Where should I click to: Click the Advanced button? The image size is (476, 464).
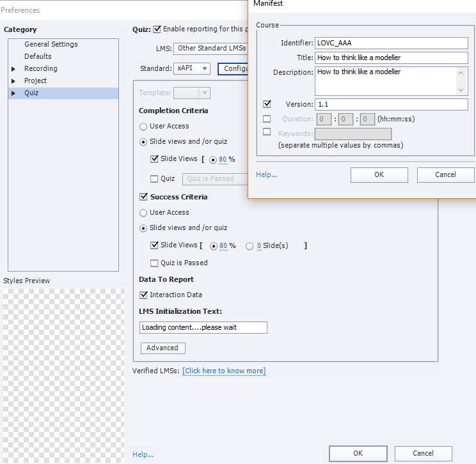pos(163,348)
